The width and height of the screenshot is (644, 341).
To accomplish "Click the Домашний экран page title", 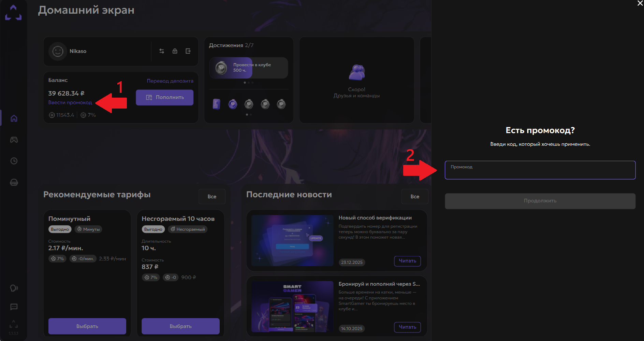I will coord(86,10).
